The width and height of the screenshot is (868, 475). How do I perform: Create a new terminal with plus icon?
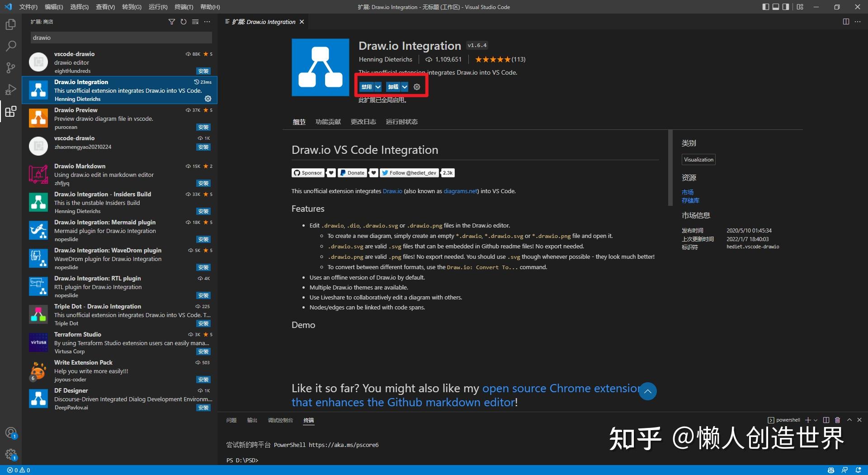[808, 420]
